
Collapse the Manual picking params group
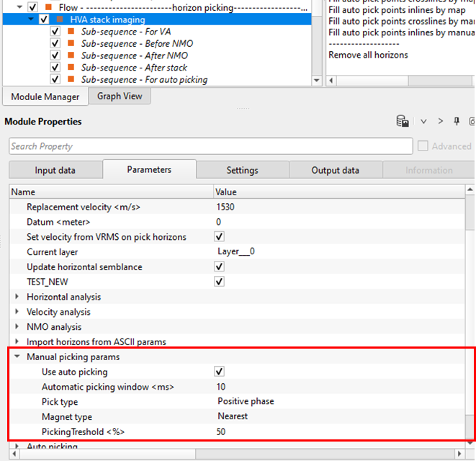(x=17, y=357)
